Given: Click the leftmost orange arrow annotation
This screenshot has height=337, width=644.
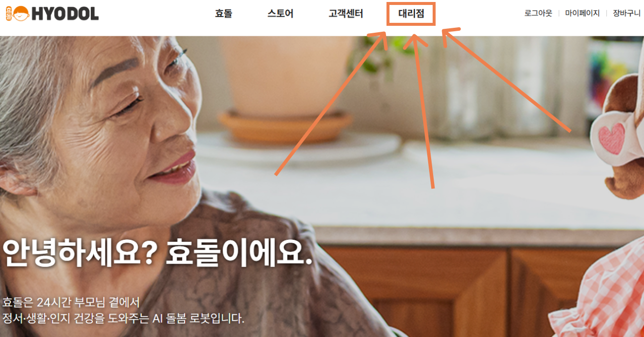Looking at the screenshot, I should tap(331, 103).
